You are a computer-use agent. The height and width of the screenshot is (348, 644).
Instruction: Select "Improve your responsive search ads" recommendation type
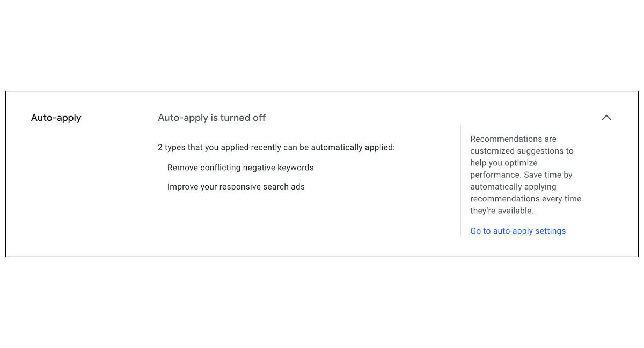[x=236, y=187]
